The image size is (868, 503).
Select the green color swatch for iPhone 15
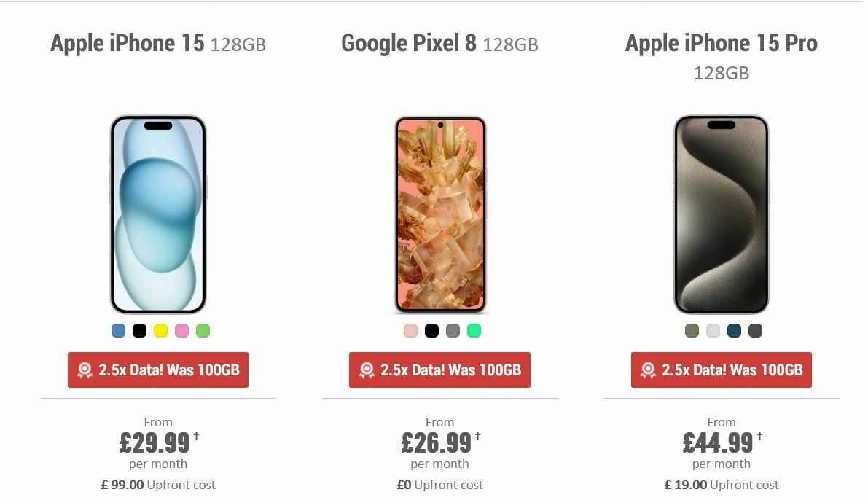[x=203, y=330]
